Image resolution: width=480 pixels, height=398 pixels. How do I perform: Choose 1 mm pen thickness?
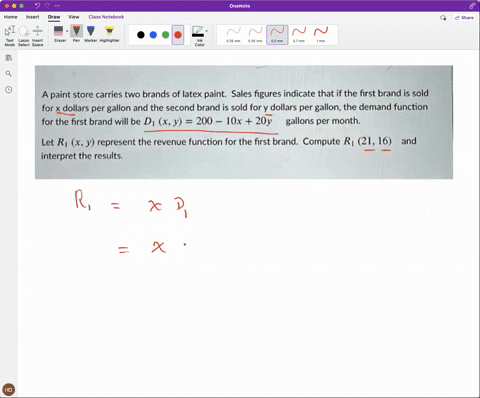click(321, 35)
